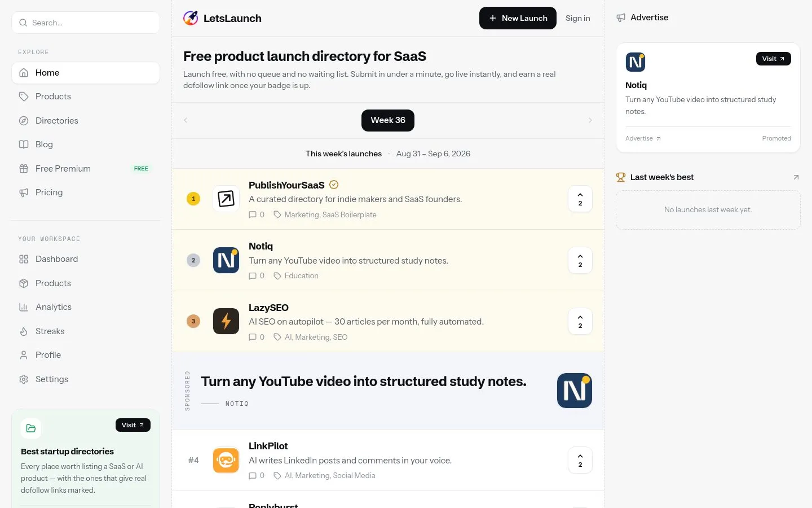Go to the next week with the right chevron
The image size is (812, 508).
[x=590, y=120]
